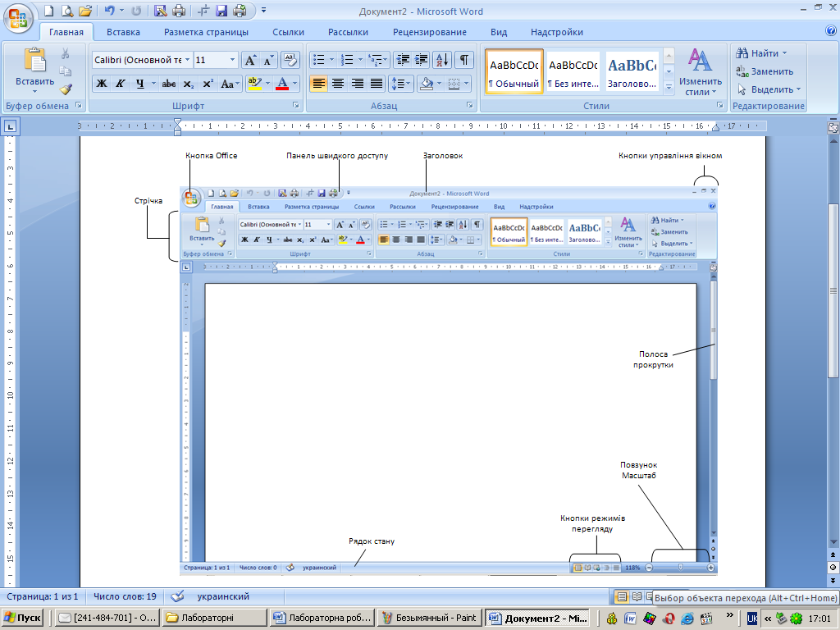Open the round Office button menu
The image size is (840, 630).
click(18, 19)
